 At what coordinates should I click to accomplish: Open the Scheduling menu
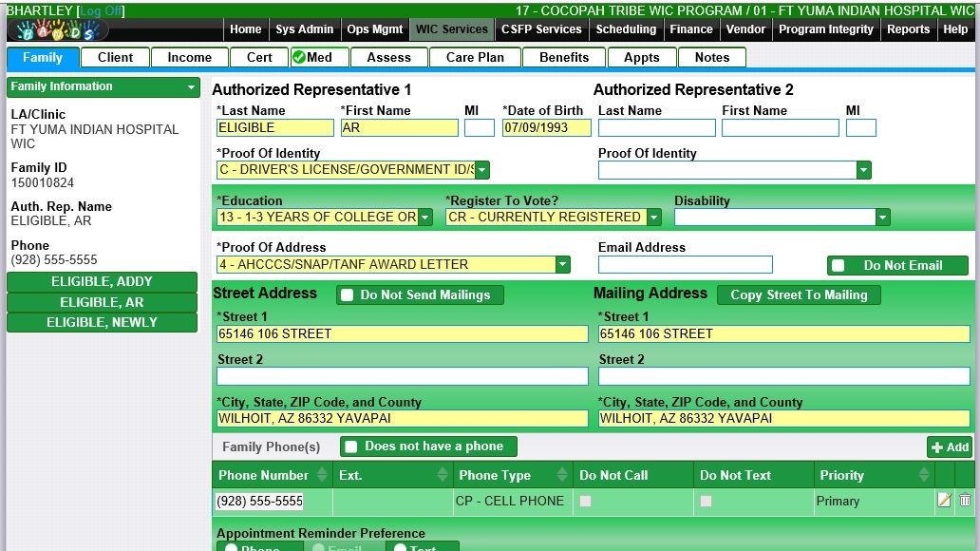point(626,29)
